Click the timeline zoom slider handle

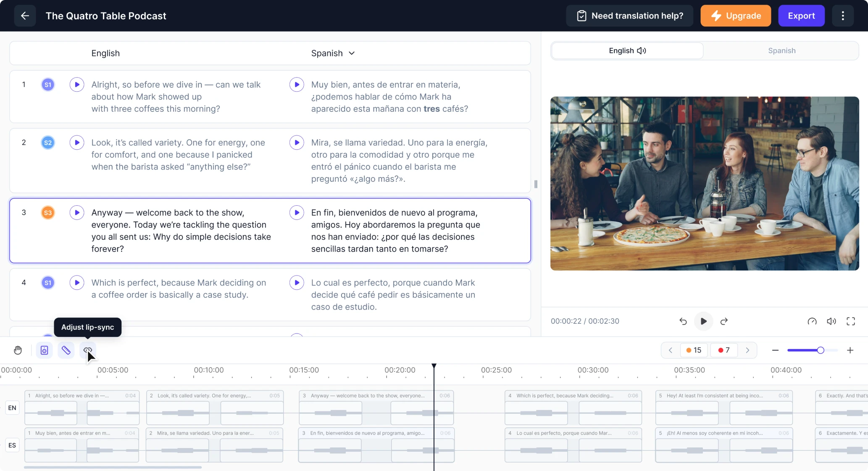click(x=820, y=350)
